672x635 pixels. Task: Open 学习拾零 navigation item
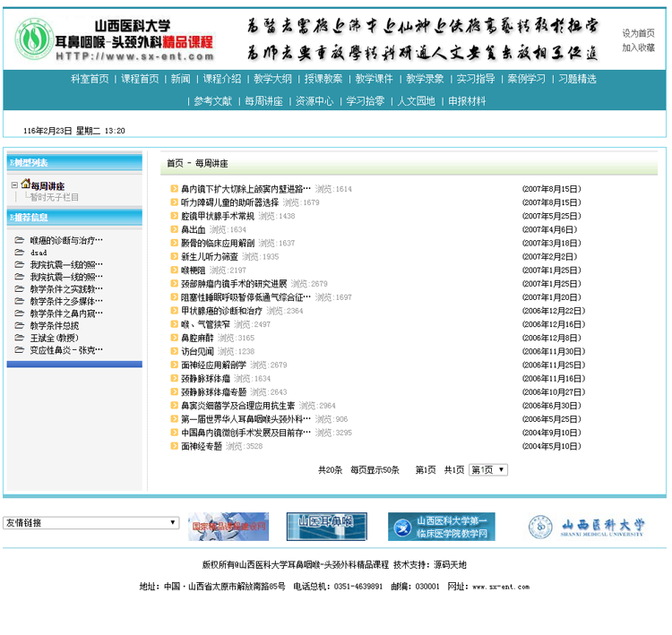coord(366,101)
